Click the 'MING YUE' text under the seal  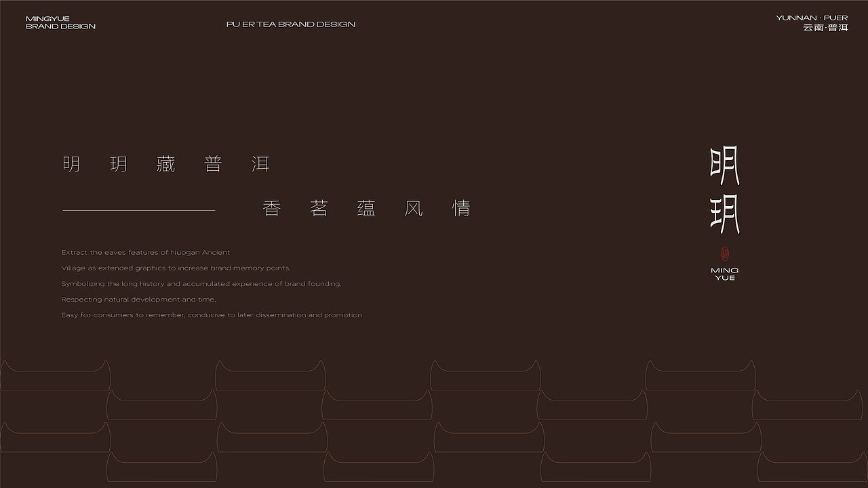click(x=725, y=274)
